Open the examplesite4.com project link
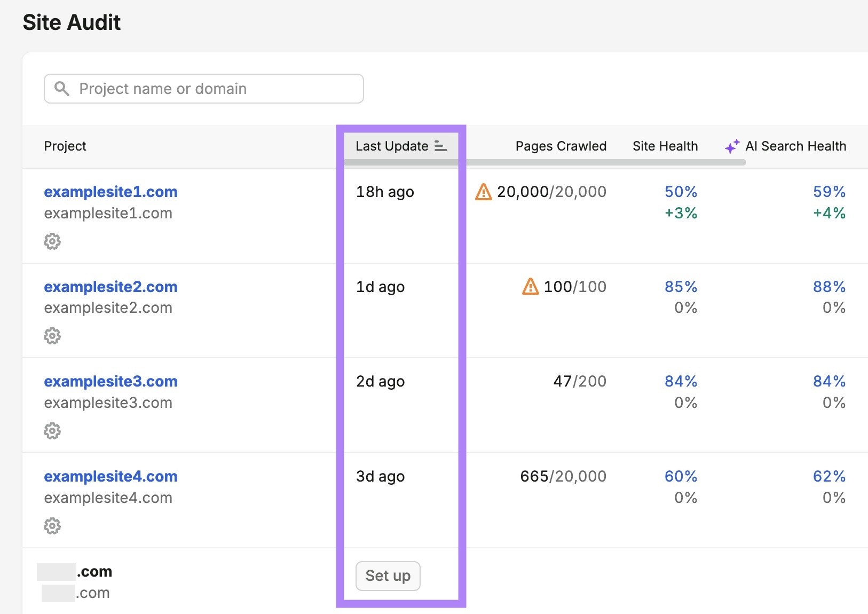 (111, 476)
